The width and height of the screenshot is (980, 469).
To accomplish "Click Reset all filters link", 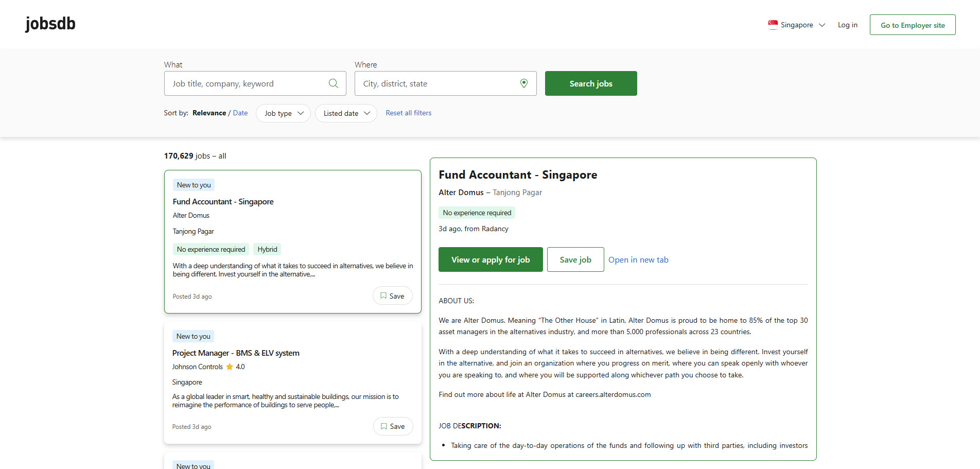I will 409,113.
